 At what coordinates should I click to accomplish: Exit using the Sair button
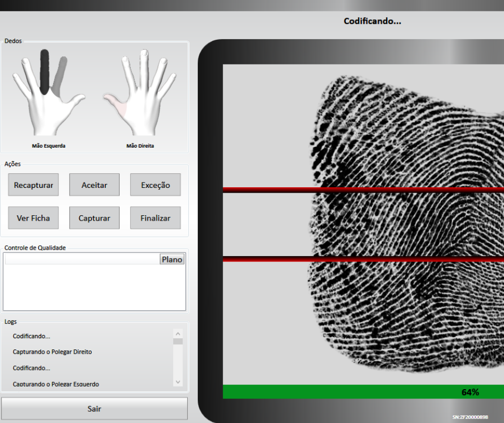pos(94,409)
